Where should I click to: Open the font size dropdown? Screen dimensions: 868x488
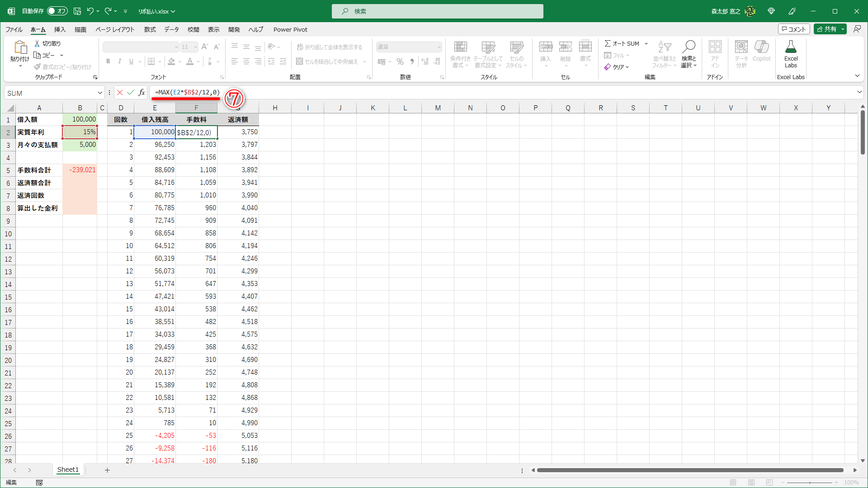pos(195,47)
